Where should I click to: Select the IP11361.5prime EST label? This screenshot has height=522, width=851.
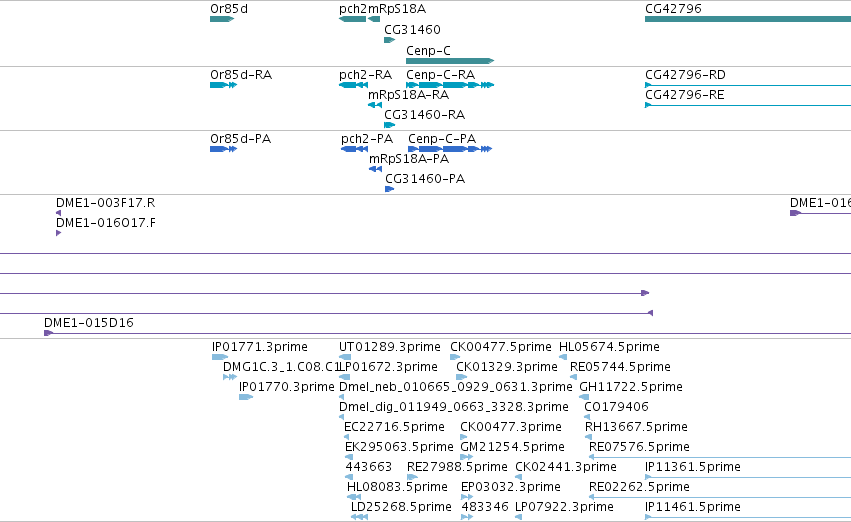[693, 467]
